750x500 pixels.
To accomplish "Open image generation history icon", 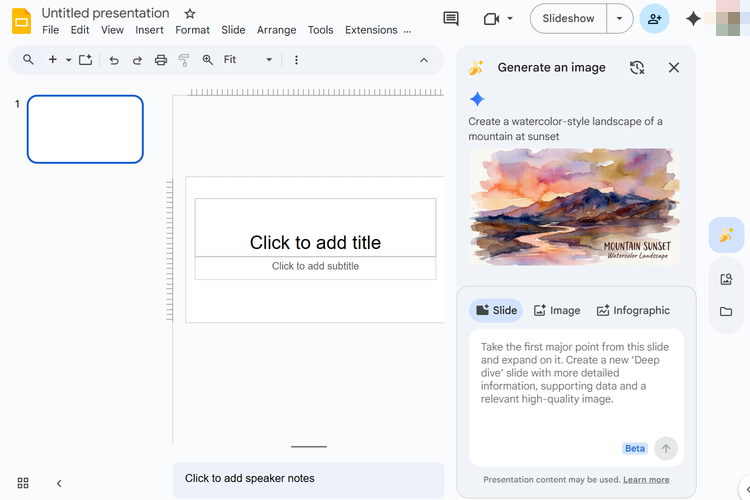I will pos(637,68).
